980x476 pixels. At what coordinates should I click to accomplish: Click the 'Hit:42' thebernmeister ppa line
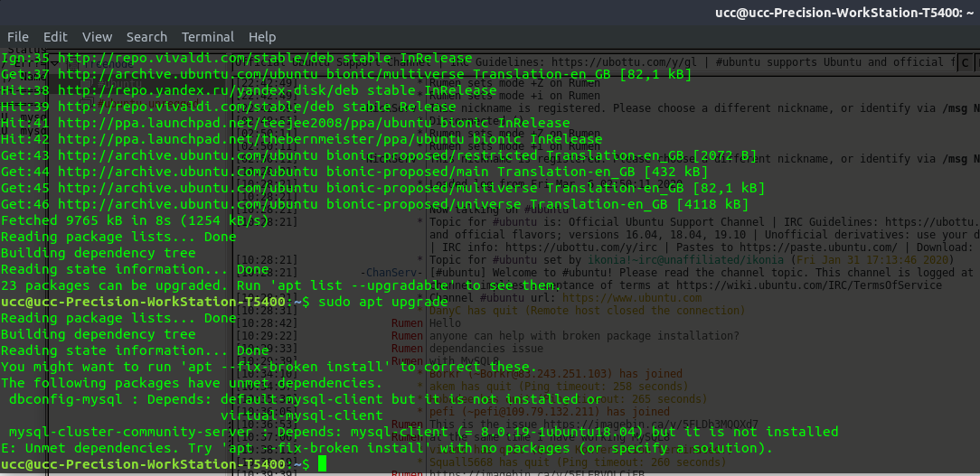pos(302,139)
